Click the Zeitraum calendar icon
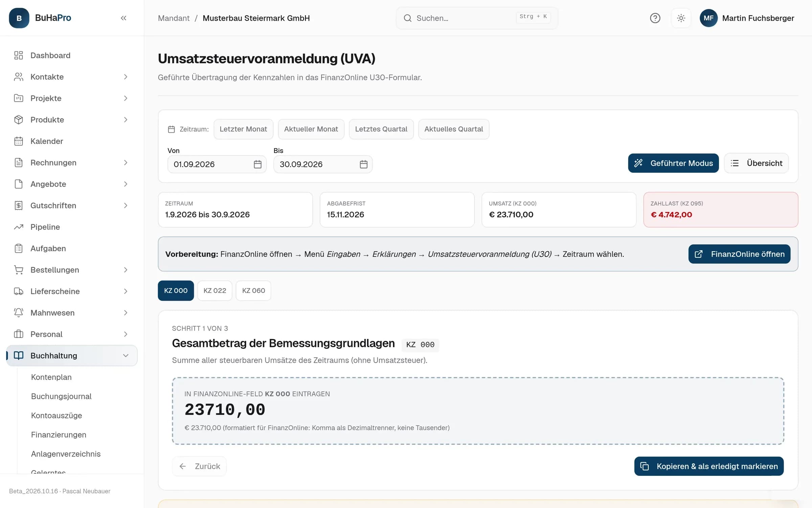This screenshot has width=812, height=508. click(x=172, y=129)
